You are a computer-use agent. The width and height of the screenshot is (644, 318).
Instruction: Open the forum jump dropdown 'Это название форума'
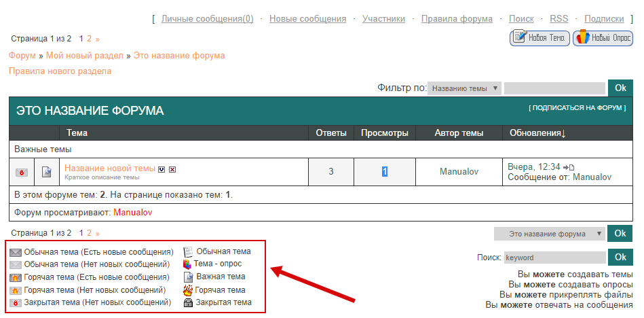click(x=549, y=234)
